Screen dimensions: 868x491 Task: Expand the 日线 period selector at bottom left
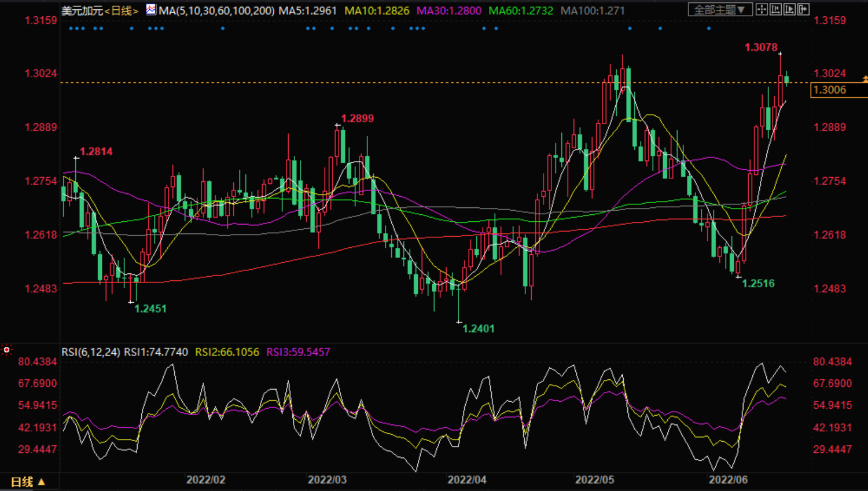coord(28,482)
